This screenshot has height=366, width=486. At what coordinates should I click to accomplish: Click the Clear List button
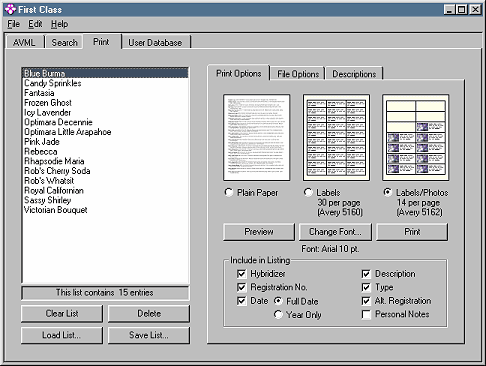pyautogui.click(x=62, y=314)
